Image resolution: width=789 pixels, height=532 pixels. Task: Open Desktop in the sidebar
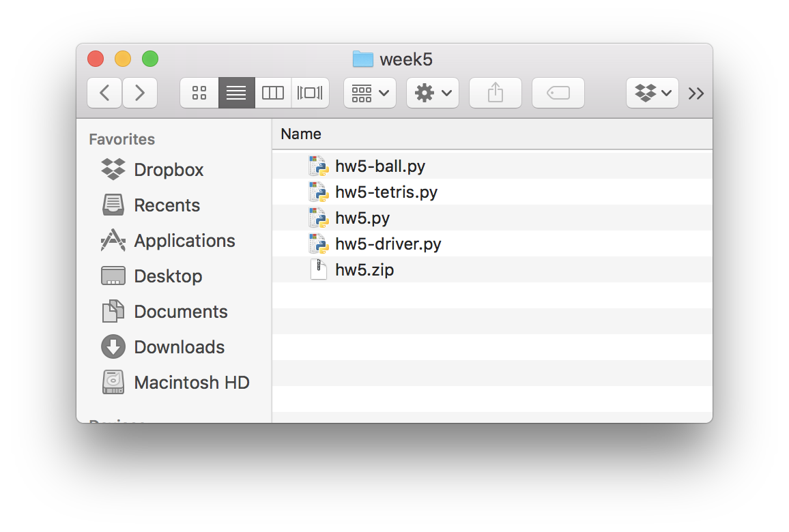[173, 276]
